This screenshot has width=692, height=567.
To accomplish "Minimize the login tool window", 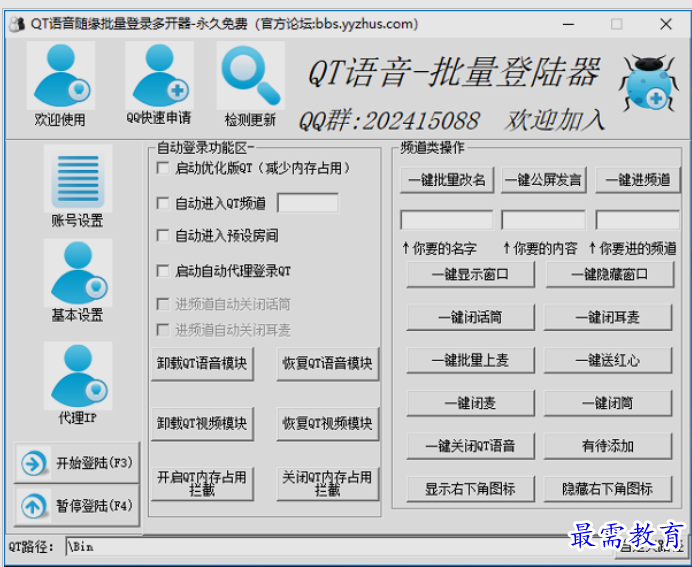I will [568, 24].
